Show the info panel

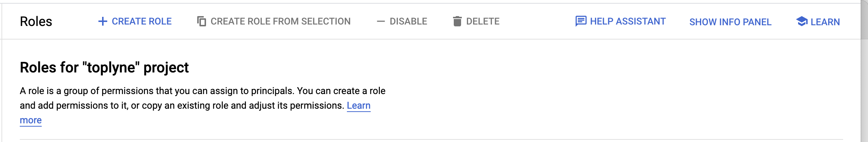730,22
